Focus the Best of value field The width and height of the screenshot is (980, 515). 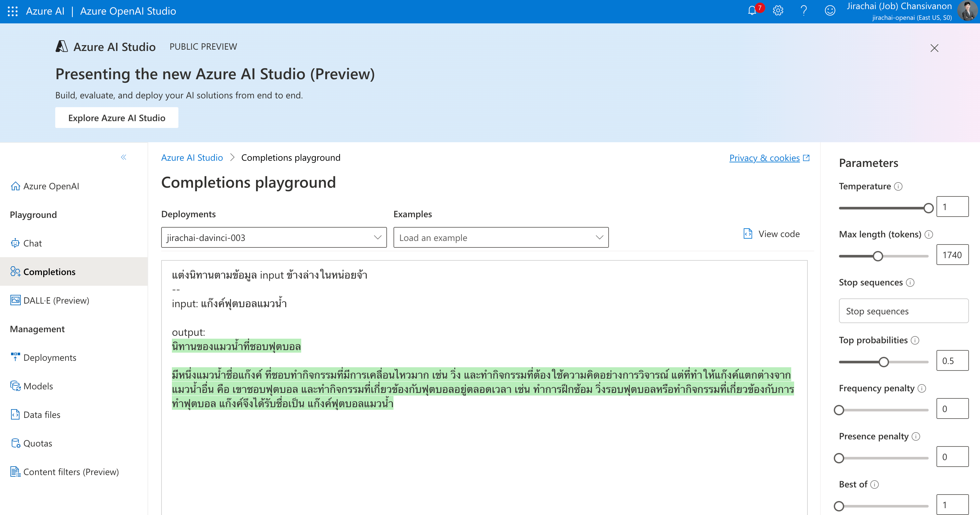(952, 504)
